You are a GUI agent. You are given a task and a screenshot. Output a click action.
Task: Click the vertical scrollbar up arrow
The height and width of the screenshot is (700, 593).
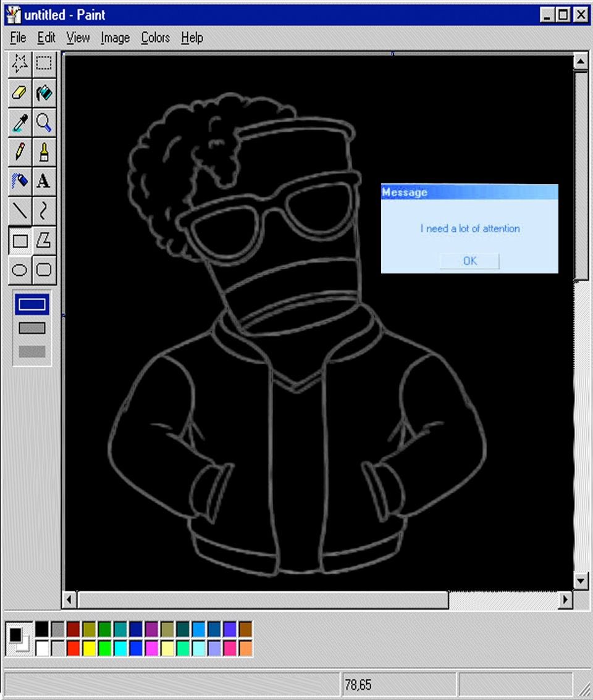[x=581, y=60]
